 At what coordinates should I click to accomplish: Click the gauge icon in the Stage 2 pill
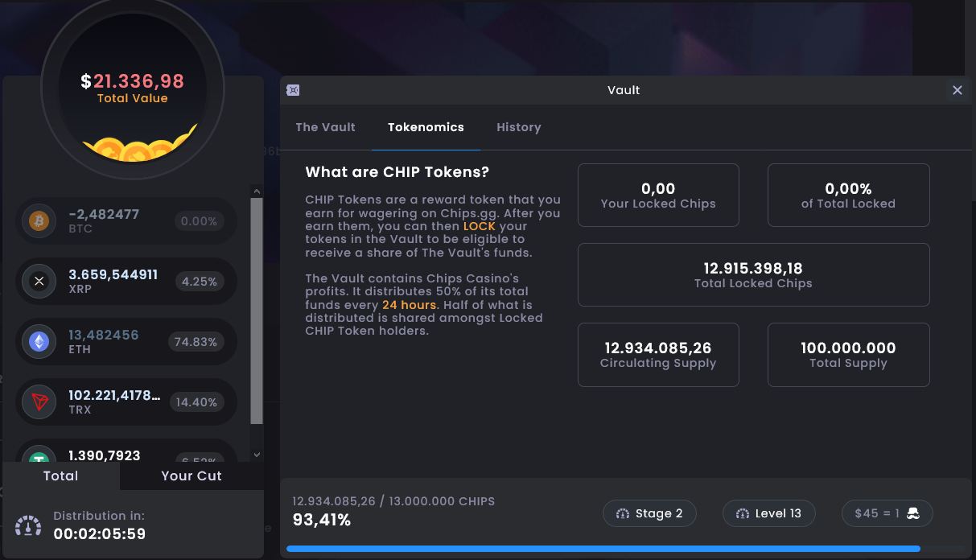point(622,513)
